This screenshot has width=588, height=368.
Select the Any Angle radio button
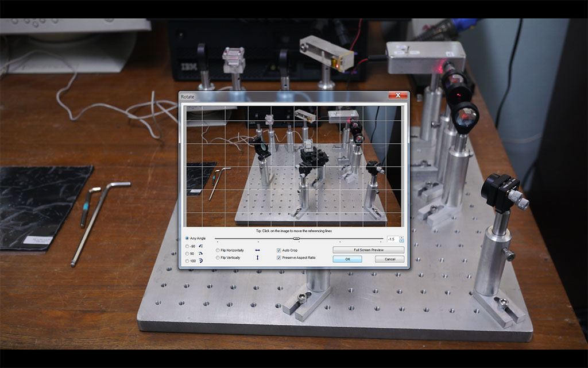click(x=187, y=238)
